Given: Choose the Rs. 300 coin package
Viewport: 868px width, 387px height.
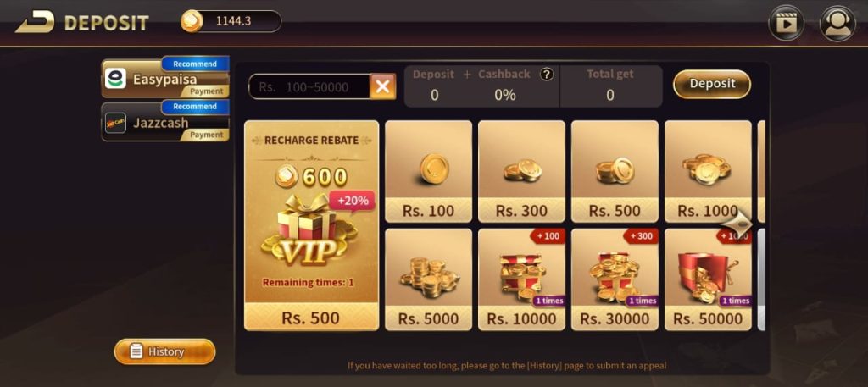Looking at the screenshot, I should (521, 171).
